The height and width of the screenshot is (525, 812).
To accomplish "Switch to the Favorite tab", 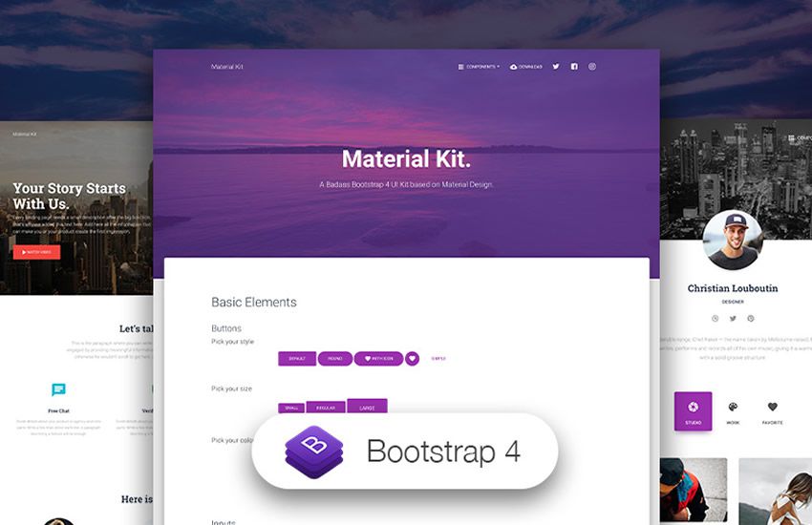I will tap(772, 412).
